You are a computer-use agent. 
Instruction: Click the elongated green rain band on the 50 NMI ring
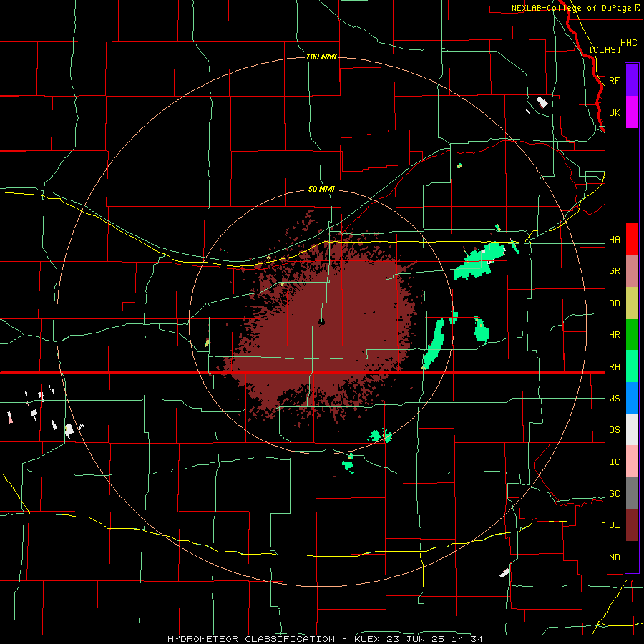point(434,343)
